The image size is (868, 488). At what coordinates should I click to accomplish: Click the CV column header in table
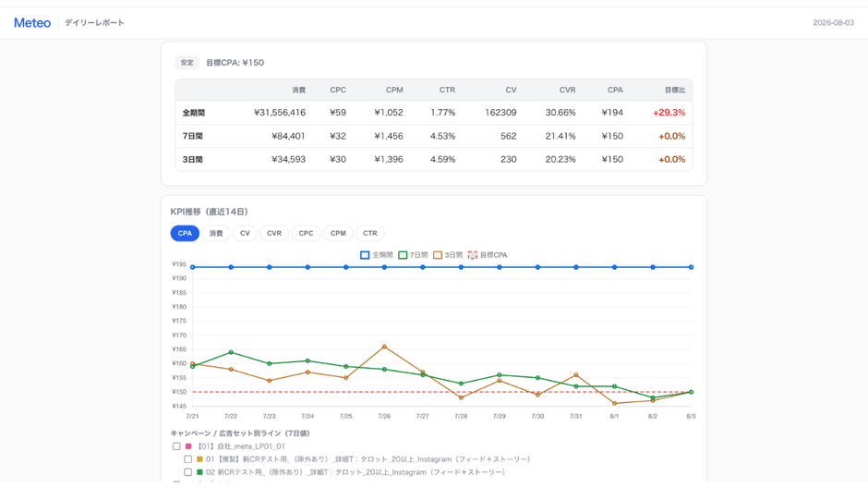(511, 90)
